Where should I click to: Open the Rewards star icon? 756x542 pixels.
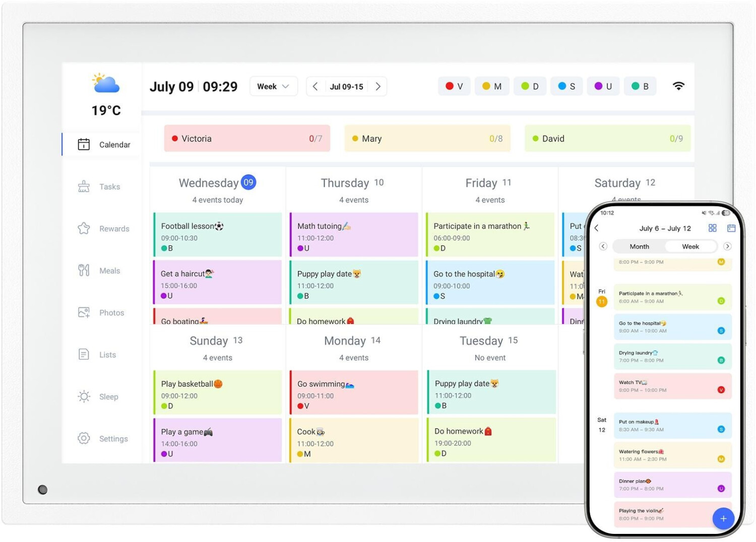(x=84, y=229)
